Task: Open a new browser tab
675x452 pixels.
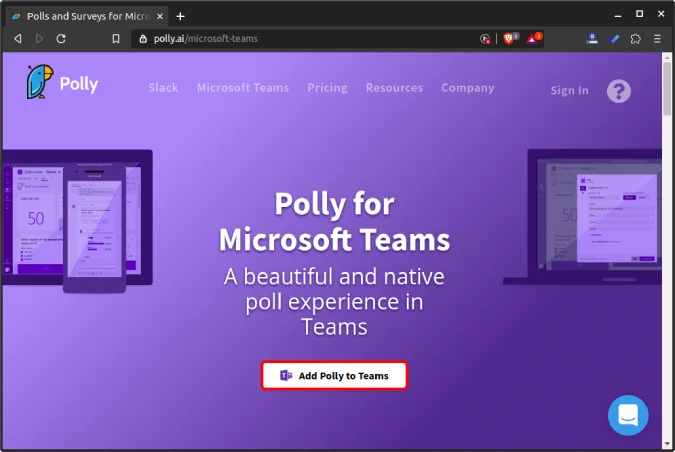Action: [180, 16]
